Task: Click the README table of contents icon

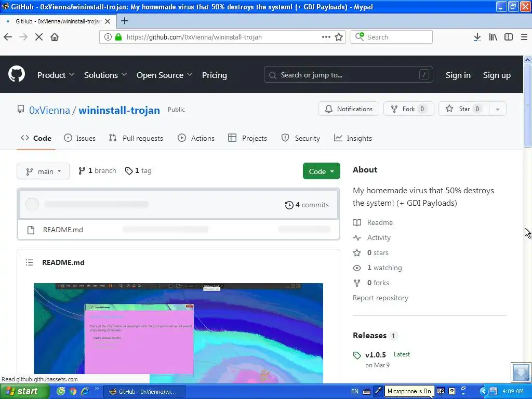Action: point(30,262)
